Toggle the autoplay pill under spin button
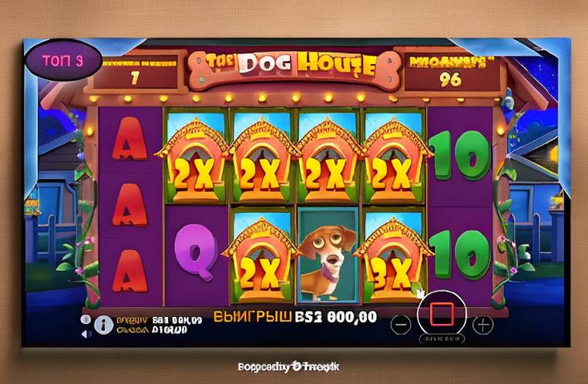Image resolution: width=588 pixels, height=384 pixels. tap(442, 339)
